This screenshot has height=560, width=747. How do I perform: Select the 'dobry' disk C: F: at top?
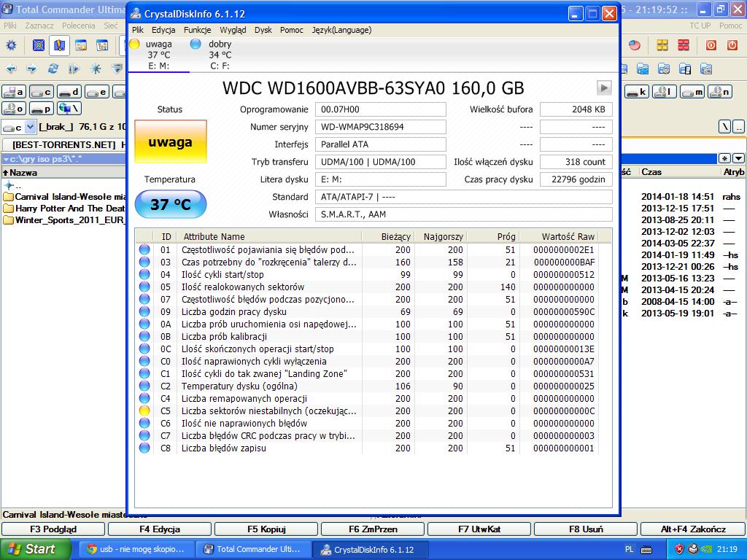point(220,55)
